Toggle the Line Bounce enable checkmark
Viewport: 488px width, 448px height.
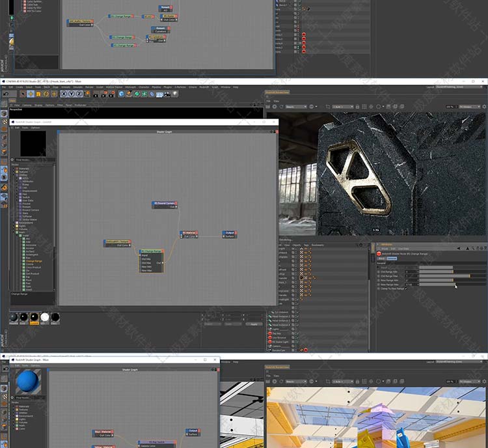pos(297,338)
